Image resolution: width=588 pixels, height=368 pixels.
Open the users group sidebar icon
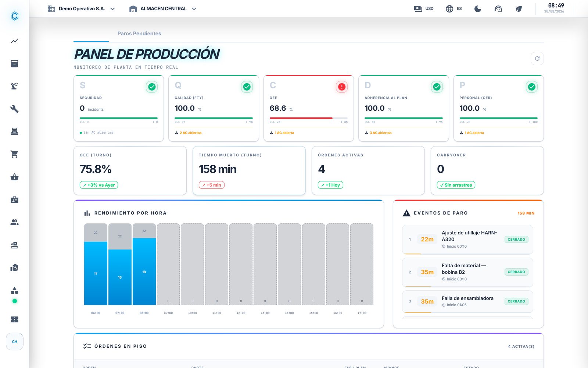14,222
